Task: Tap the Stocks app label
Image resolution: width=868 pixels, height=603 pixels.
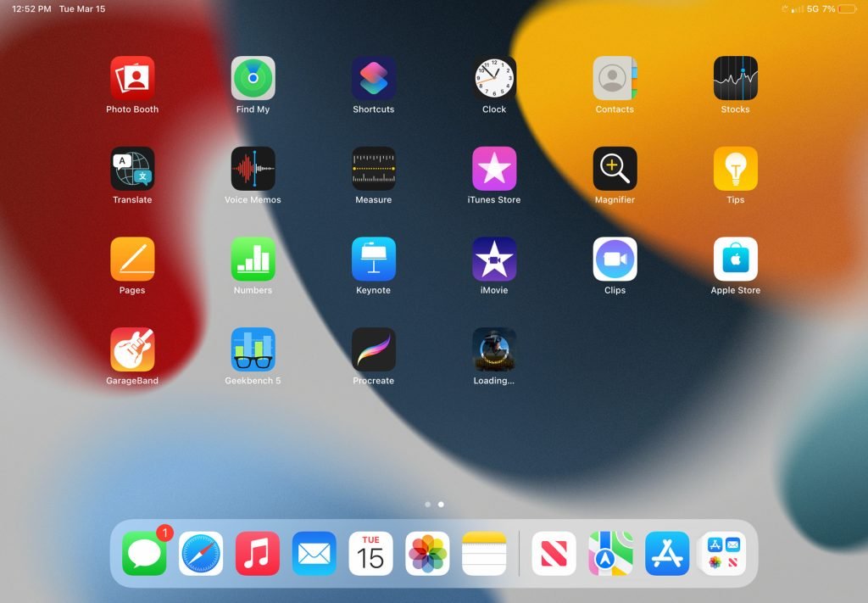Action: point(735,109)
